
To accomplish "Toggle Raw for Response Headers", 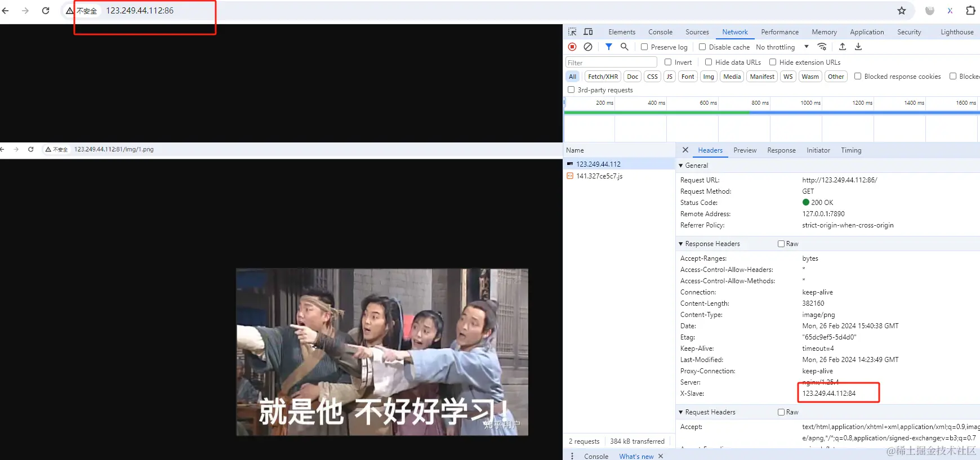I will 781,244.
